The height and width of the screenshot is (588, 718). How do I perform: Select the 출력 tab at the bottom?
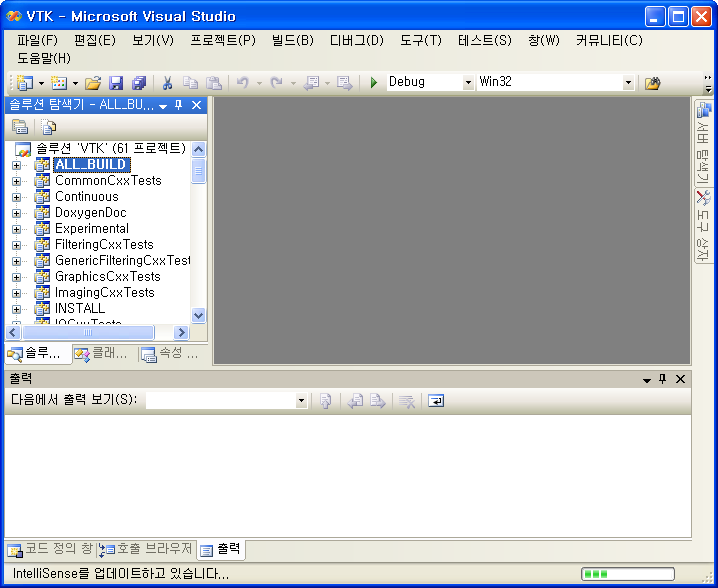(221, 549)
